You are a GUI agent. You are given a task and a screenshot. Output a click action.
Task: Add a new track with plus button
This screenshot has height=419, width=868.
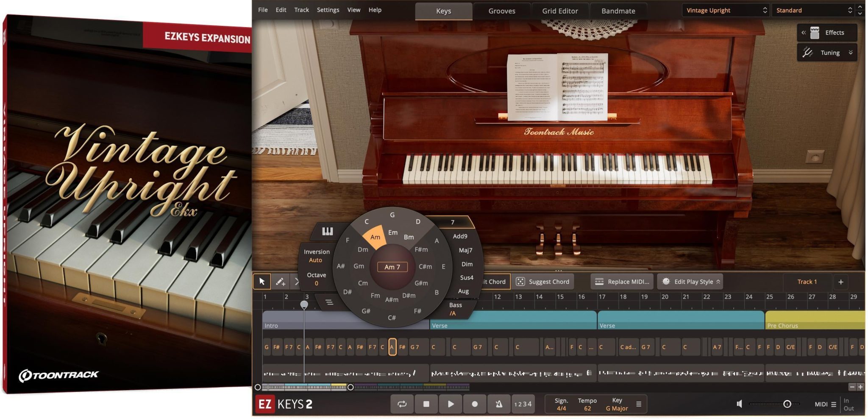pos(841,282)
